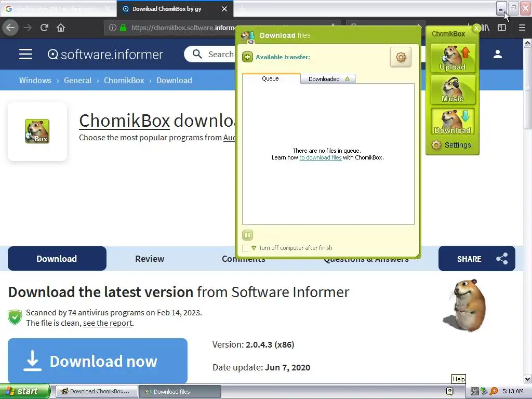Click the Download now button
The image size is (532, 399).
tap(98, 361)
